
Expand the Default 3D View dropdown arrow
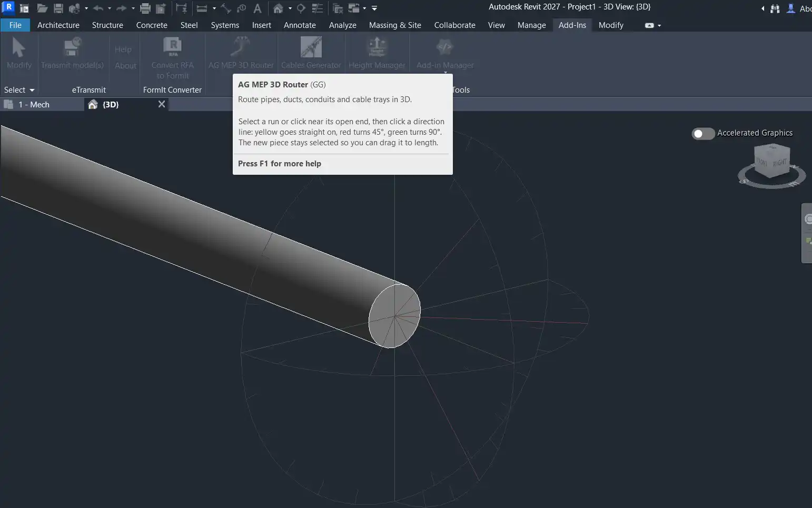coord(290,8)
